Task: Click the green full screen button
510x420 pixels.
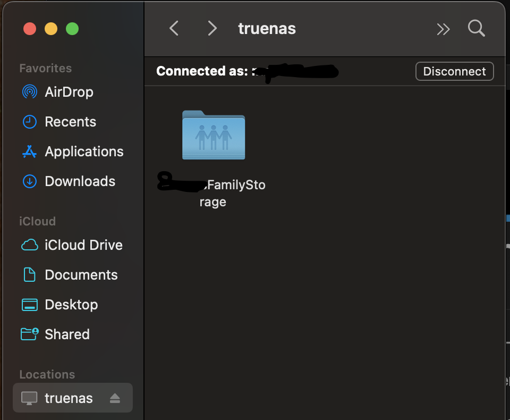Action: coord(72,29)
